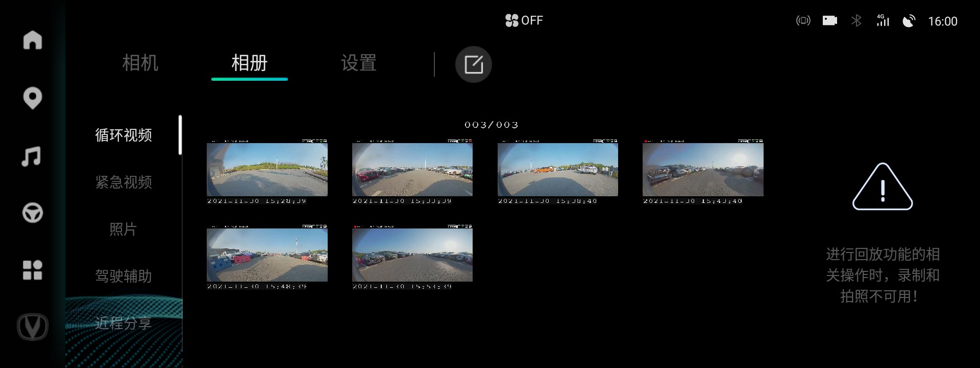Screen dimensions: 980x368
Task: Open navigation map pin icon
Action: tap(33, 98)
